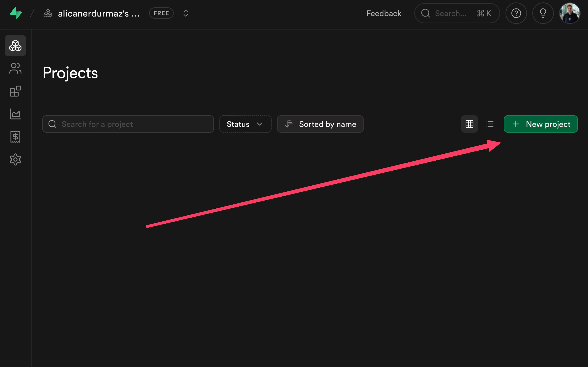Click the Feedback menu item
The width and height of the screenshot is (588, 367).
click(383, 13)
